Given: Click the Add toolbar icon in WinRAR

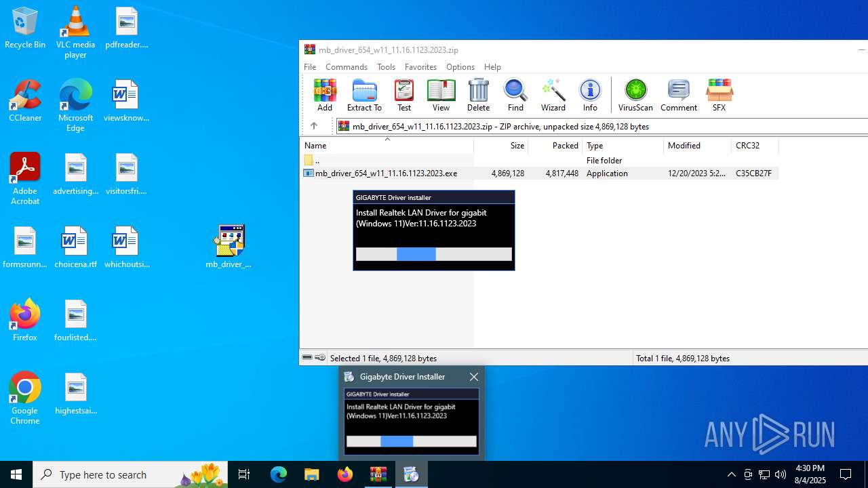Looking at the screenshot, I should [325, 95].
